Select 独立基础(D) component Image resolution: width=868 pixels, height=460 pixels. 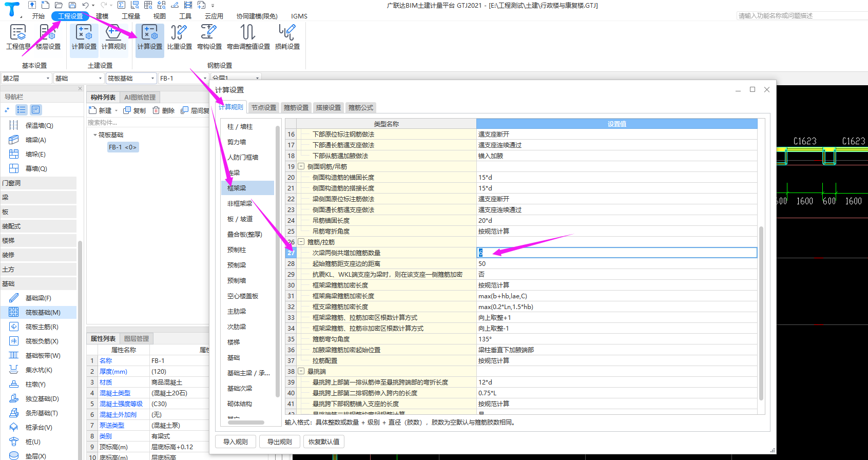[x=42, y=398]
